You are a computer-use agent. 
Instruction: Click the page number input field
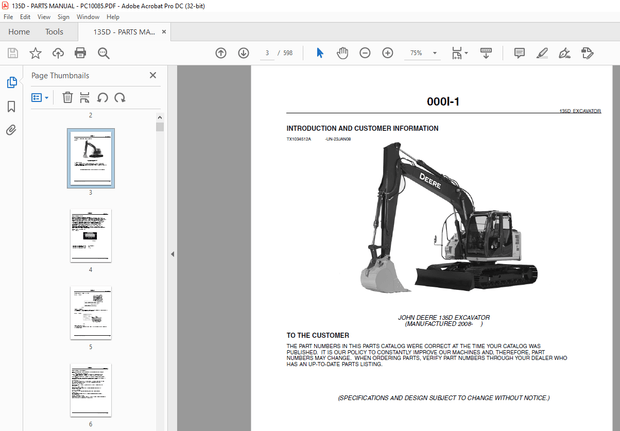point(267,53)
